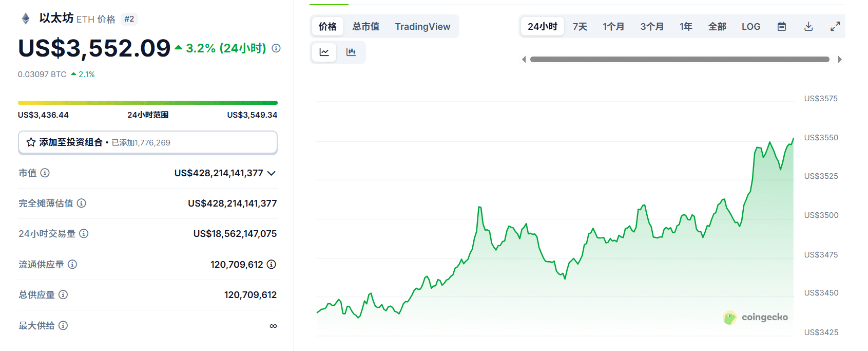Toggle LOG scale on chart
The image size is (868, 351).
tap(751, 26)
